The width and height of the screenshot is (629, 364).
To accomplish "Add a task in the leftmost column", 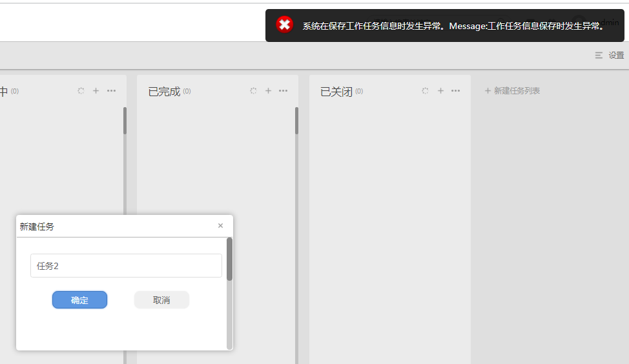I will pos(96,90).
